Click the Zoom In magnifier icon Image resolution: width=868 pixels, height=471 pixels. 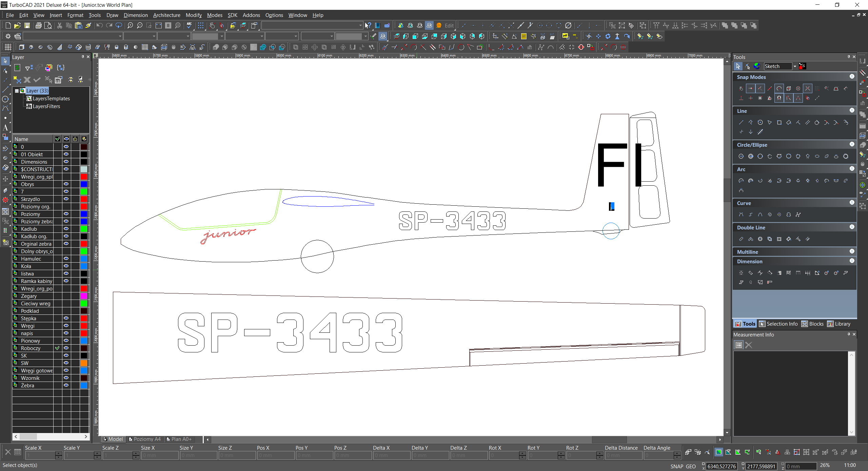click(130, 25)
